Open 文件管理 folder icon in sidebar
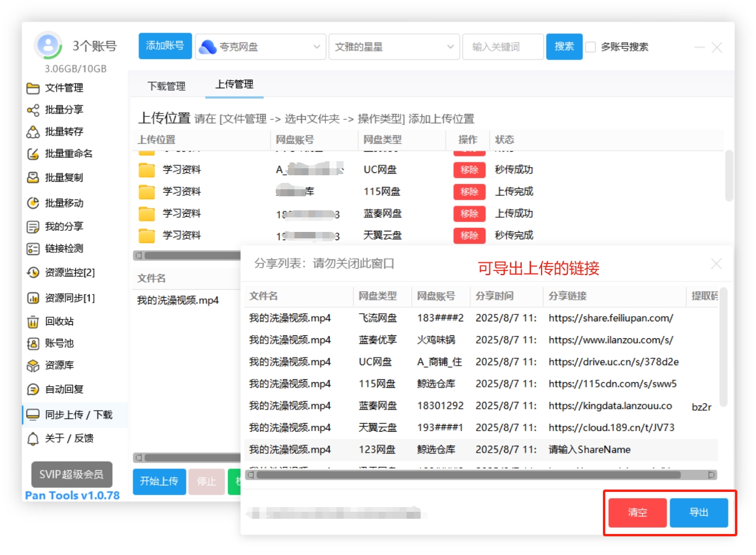 coord(33,88)
